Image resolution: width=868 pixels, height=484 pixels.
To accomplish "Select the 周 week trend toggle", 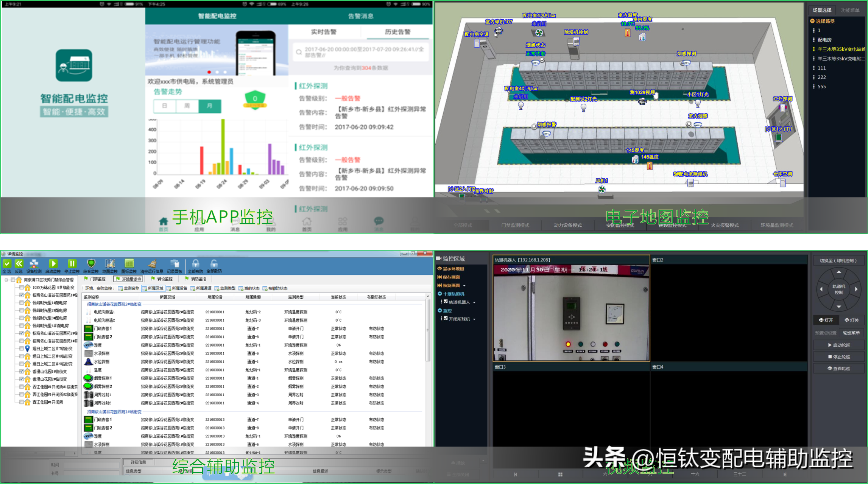I will pos(187,106).
